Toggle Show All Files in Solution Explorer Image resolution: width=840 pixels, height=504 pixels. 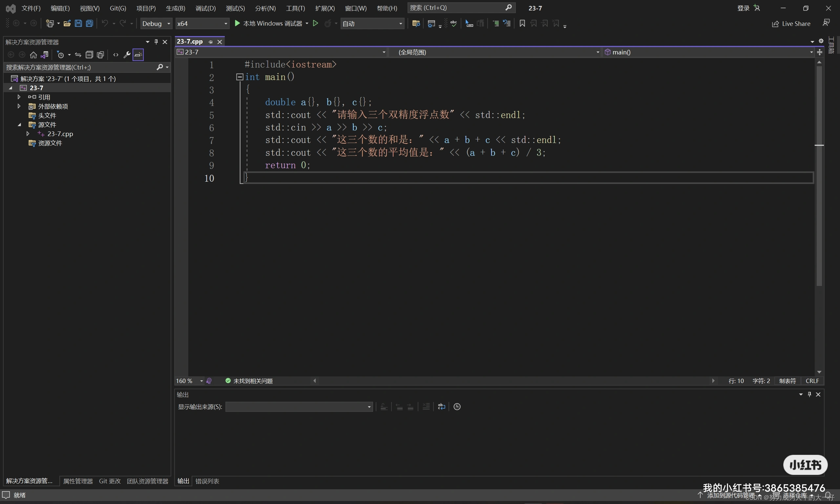[x=101, y=55]
